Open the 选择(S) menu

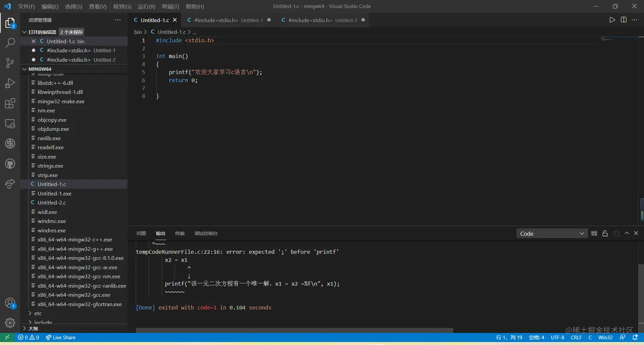click(x=74, y=6)
